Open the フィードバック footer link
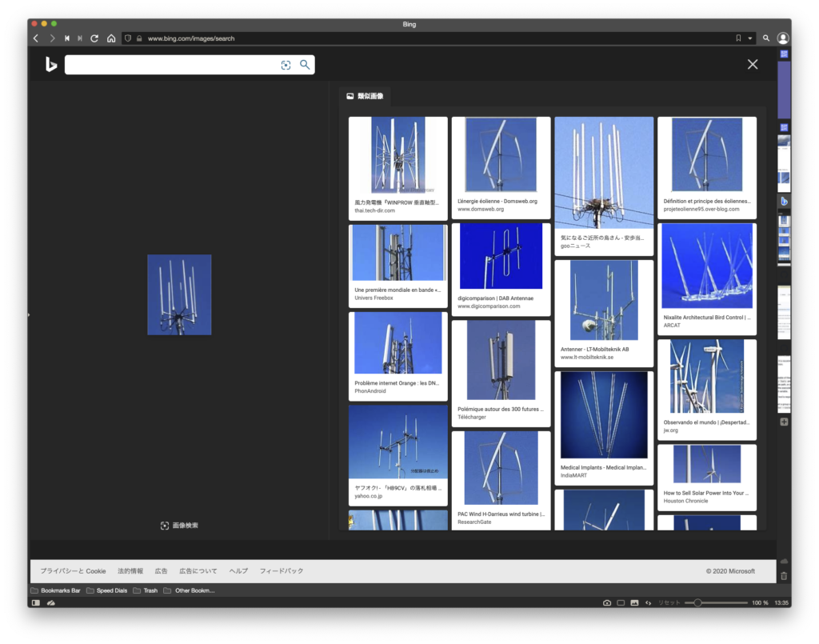The image size is (819, 644). (282, 571)
